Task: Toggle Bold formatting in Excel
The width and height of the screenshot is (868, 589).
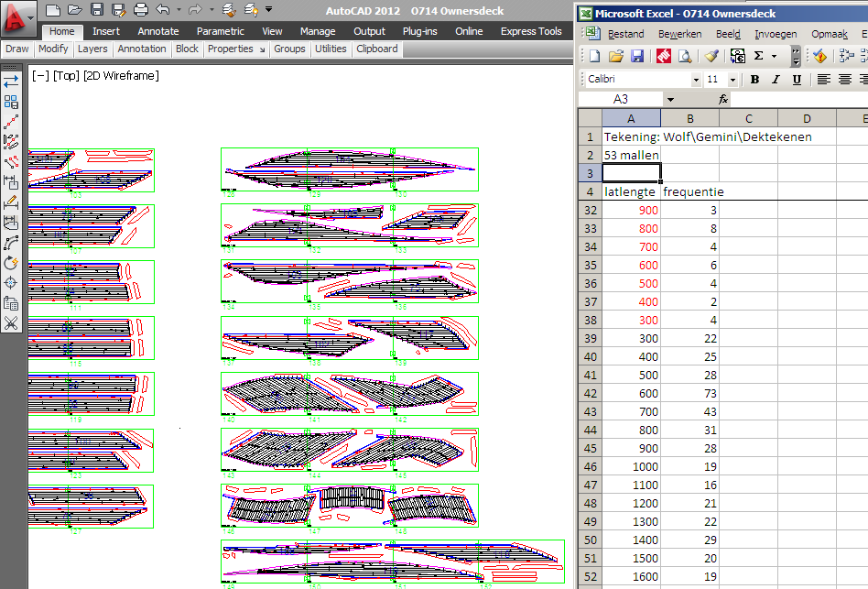Action: click(754, 80)
